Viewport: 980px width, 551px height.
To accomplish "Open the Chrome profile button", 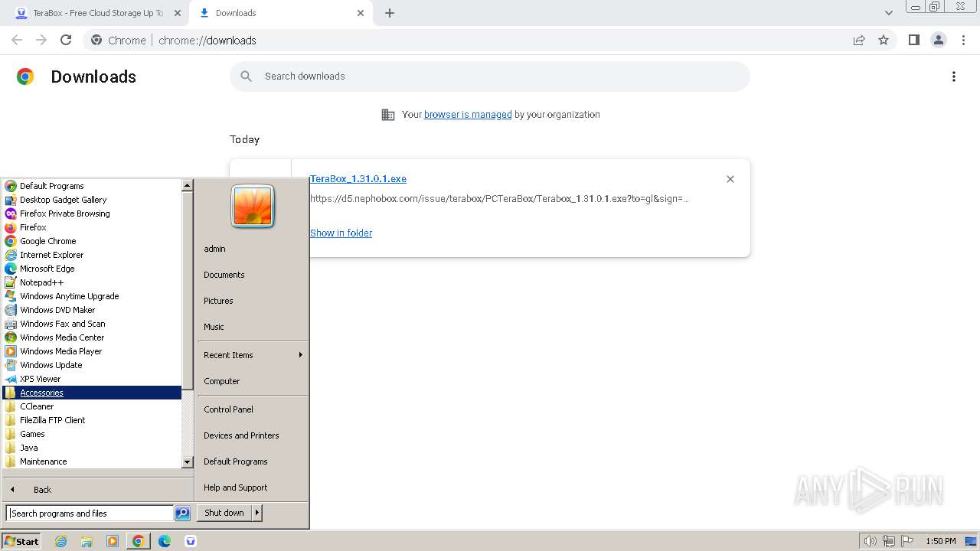I will pyautogui.click(x=939, y=40).
